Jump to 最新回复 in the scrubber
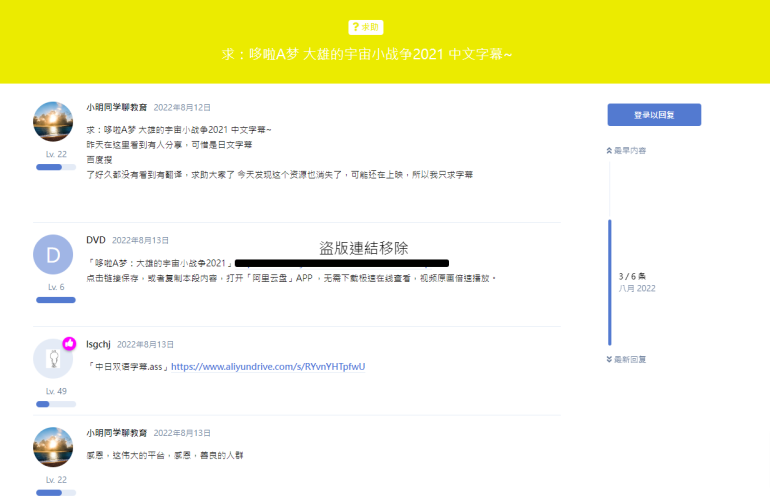The width and height of the screenshot is (770, 499). [x=626, y=359]
